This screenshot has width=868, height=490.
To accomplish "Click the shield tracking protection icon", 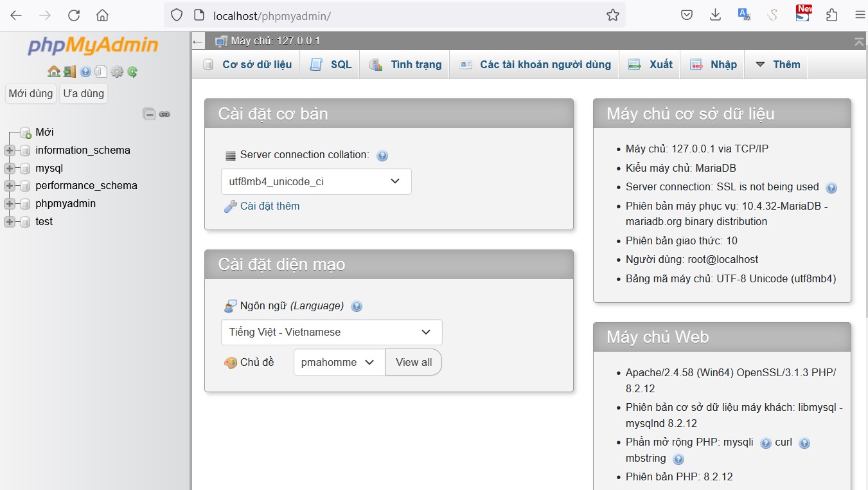I will point(177,15).
